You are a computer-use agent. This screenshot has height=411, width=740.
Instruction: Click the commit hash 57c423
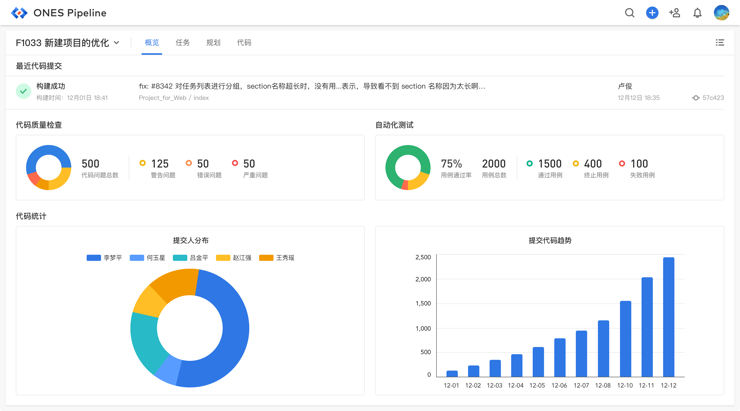(712, 98)
